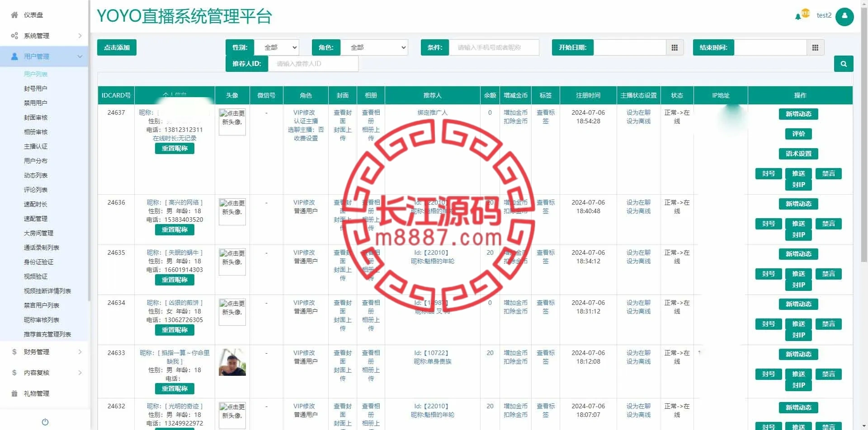Screen dimensions: 868x430
Task: Expand the 内容复核 menu chevron
Action: click(x=80, y=373)
